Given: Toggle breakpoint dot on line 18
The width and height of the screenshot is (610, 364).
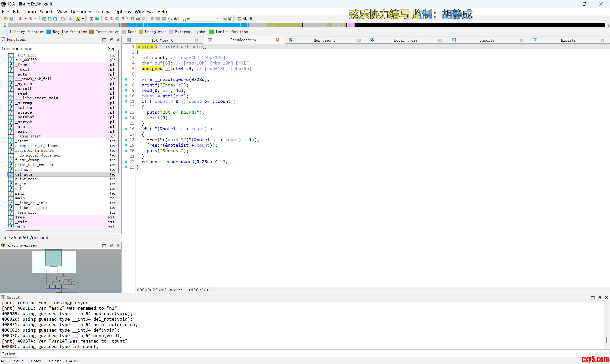Looking at the screenshot, I should [x=126, y=140].
